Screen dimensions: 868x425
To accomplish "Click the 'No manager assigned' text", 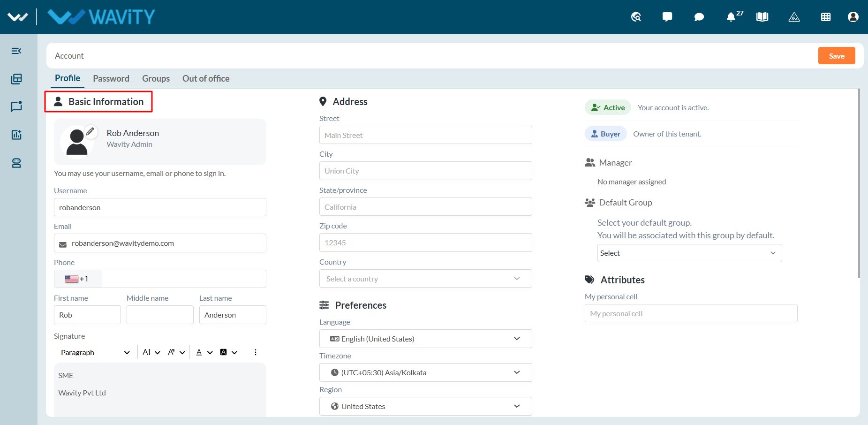I will click(x=632, y=182).
